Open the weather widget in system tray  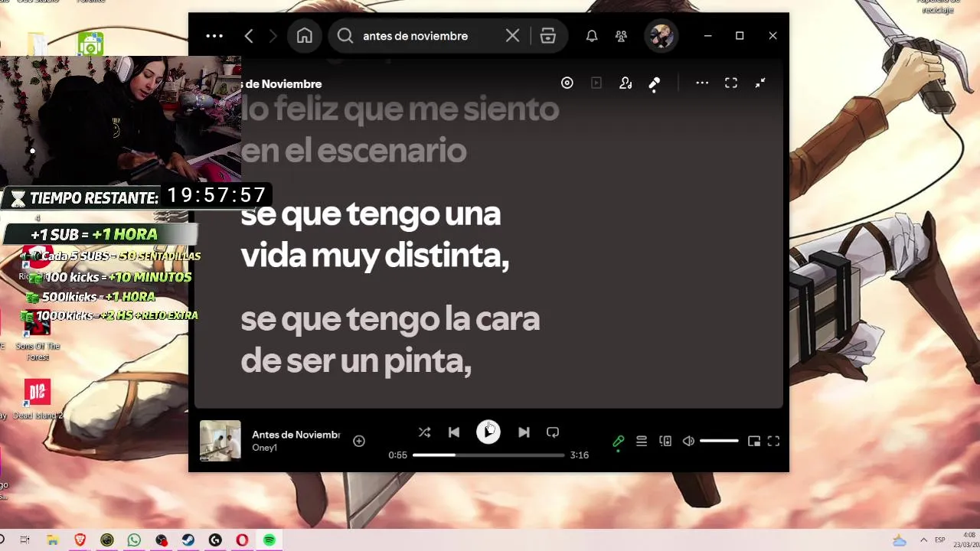900,540
